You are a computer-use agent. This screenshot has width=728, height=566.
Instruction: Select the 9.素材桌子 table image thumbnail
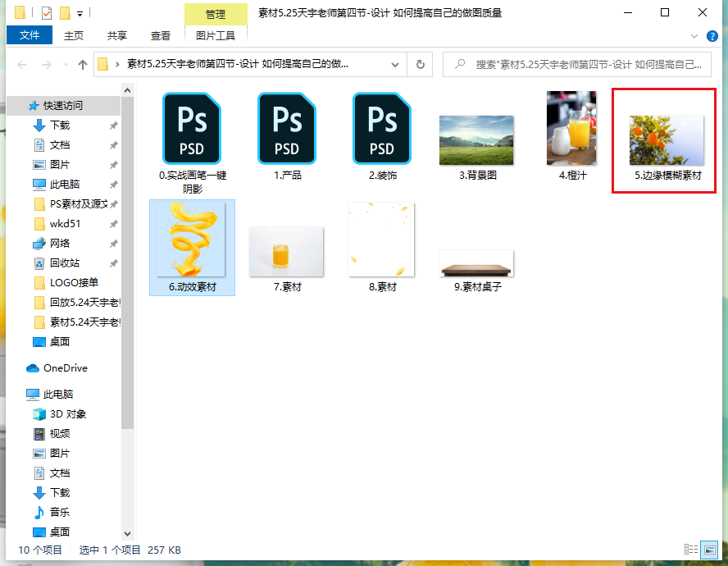[476, 263]
